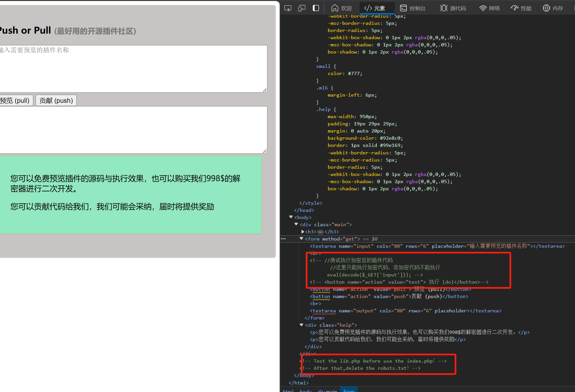Focus the plugin name input textarea
The image size is (575, 392).
tap(134, 69)
